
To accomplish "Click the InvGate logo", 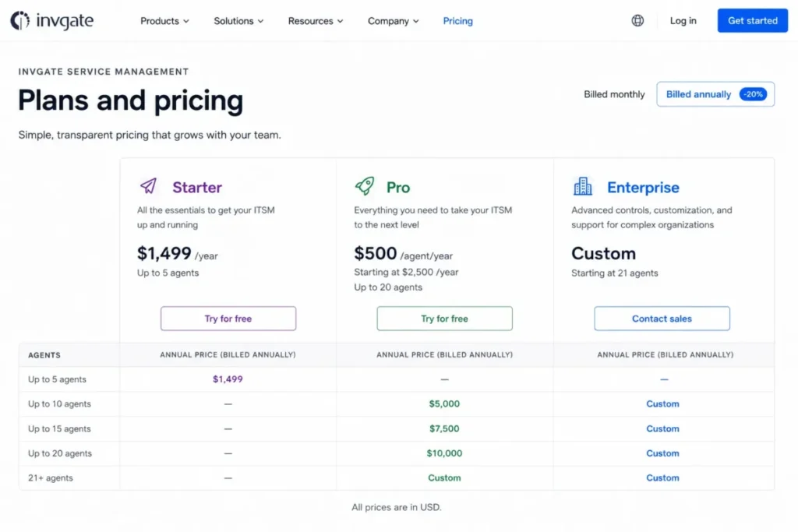I will pyautogui.click(x=52, y=20).
